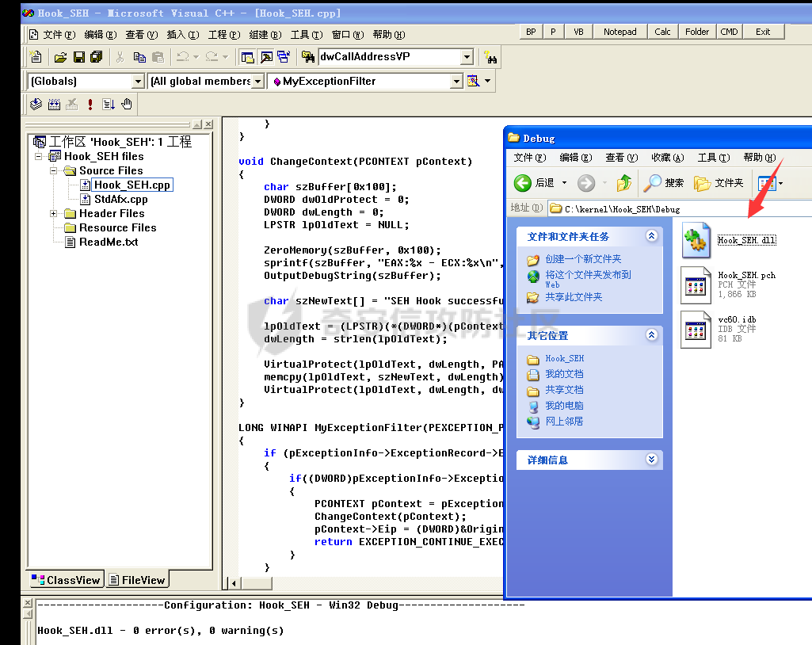
Task: Select the vc60.idb file
Action: 696,329
